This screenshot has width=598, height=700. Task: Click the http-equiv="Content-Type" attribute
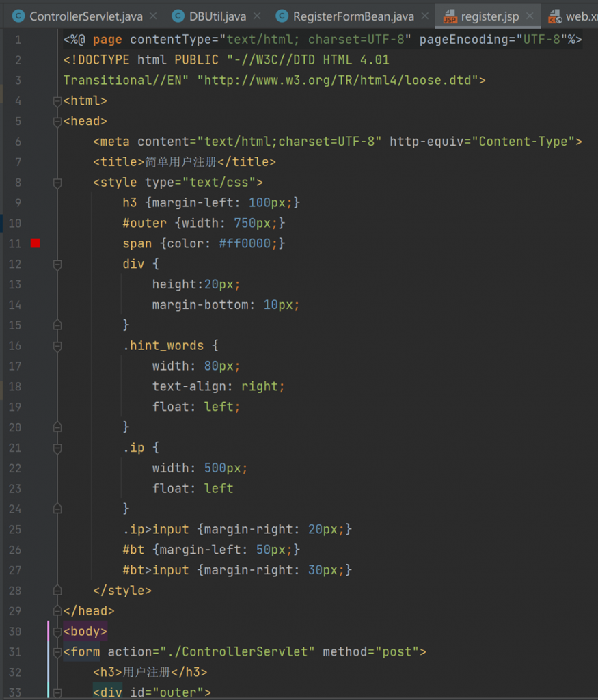(483, 142)
